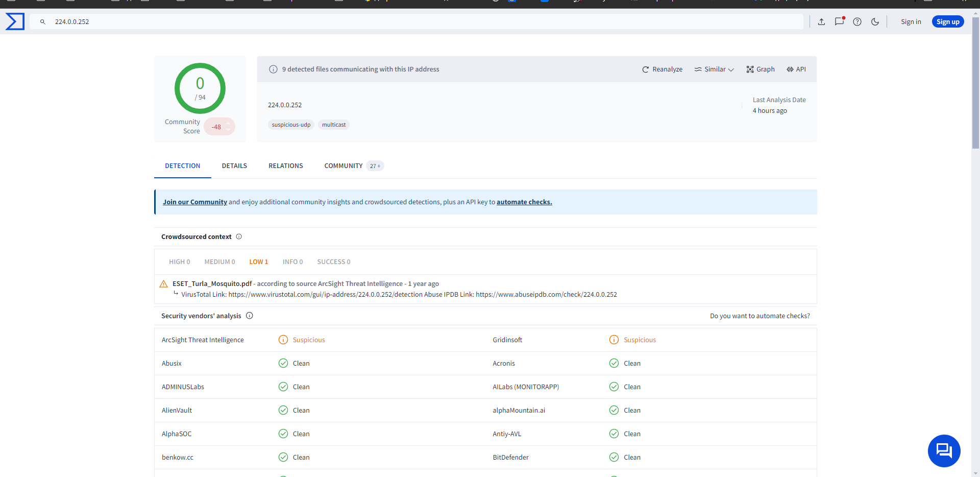
Task: Click the Gridinsoft vendor name
Action: [507, 340]
